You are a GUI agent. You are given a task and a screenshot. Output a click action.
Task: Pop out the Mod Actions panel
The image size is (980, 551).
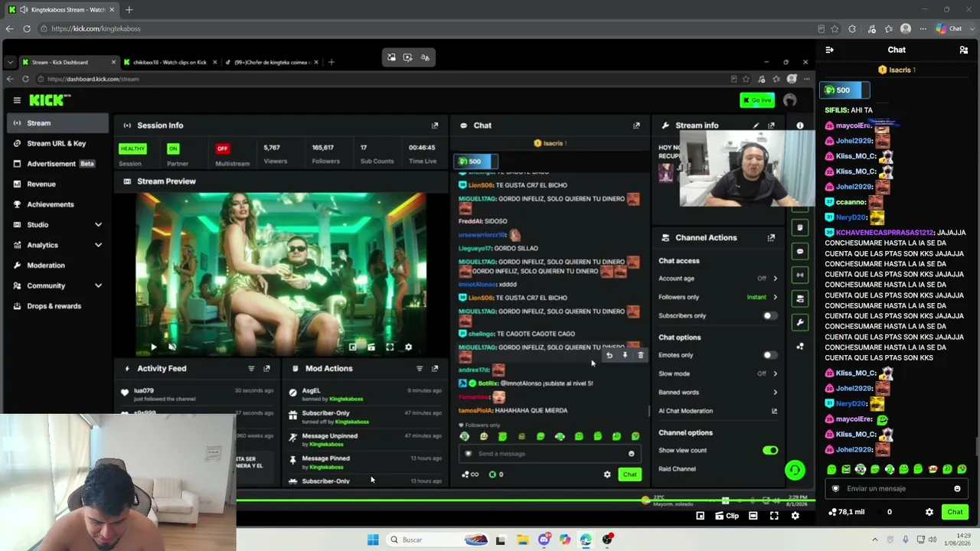pos(435,369)
